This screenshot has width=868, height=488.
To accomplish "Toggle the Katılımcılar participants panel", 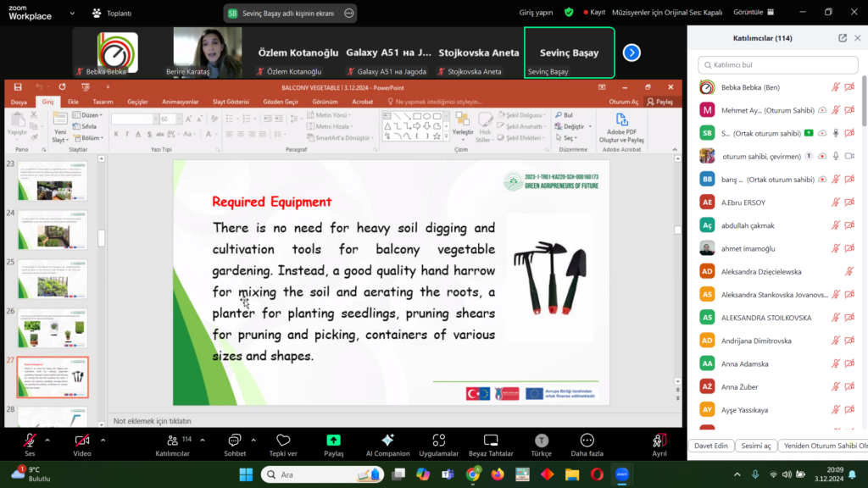I will pos(172,440).
